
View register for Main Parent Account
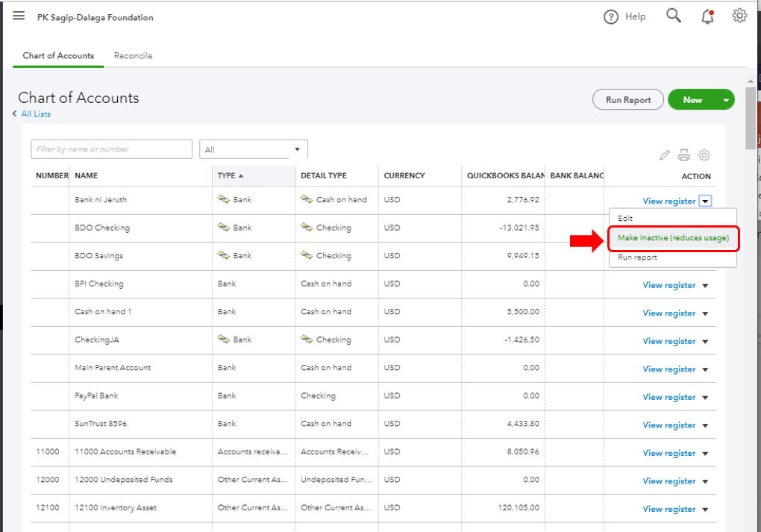[x=668, y=369]
